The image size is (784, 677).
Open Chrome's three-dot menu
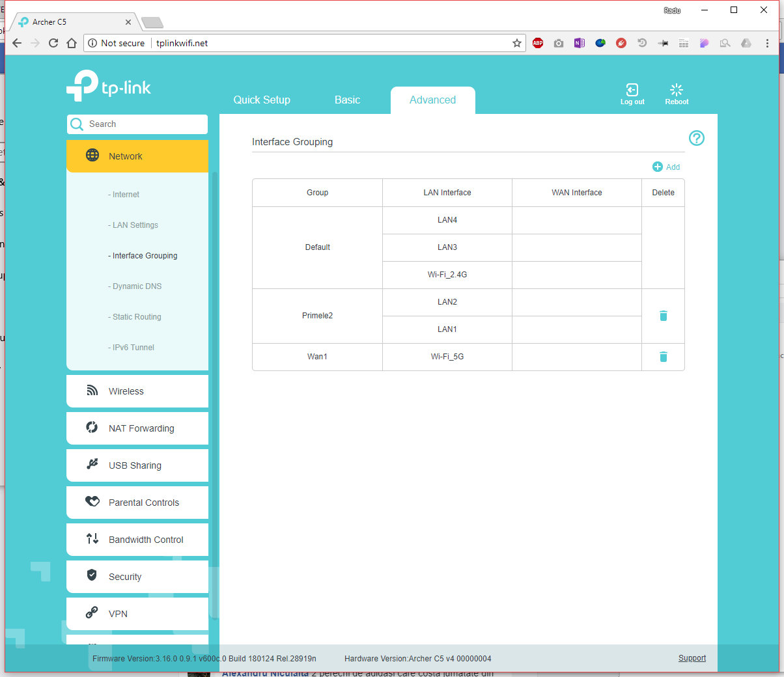pos(767,43)
